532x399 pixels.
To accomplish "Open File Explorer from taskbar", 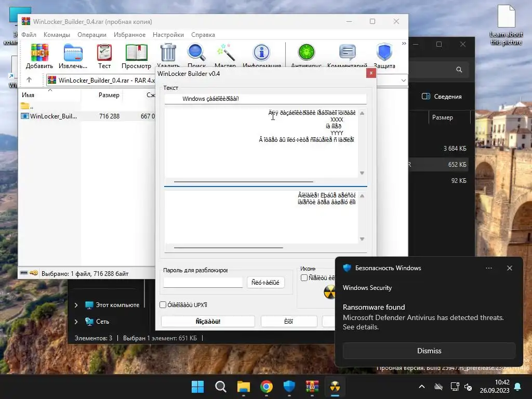I will click(x=244, y=387).
